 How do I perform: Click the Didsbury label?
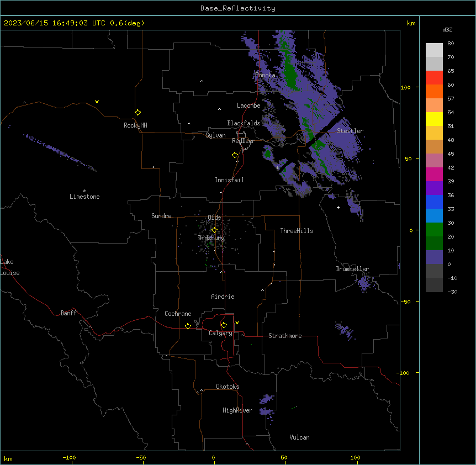211,238
